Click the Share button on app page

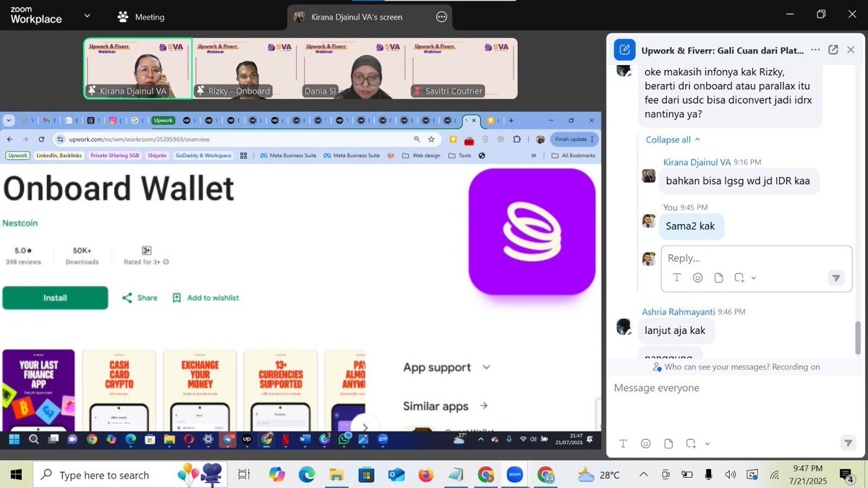(140, 298)
